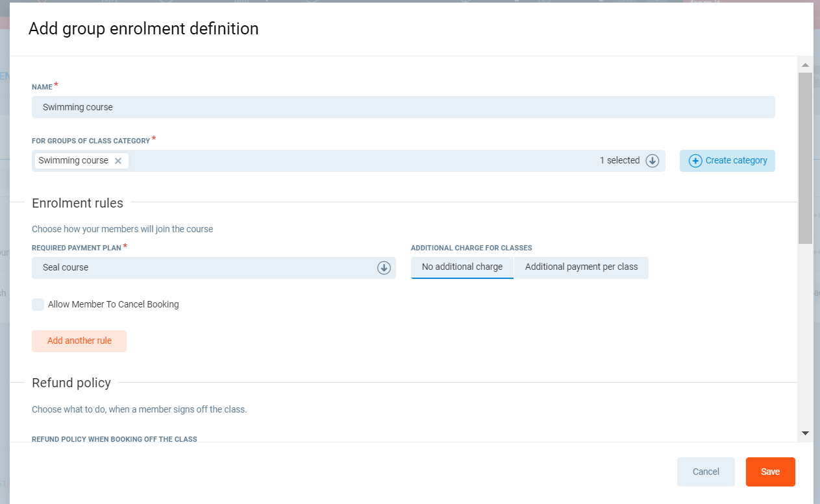Screen dimensions: 820x504
Task: Choose Additional payment per class option
Action: [581, 267]
